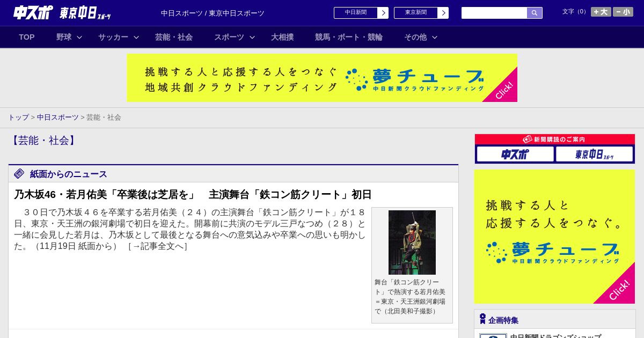Click 紙面からのニュース heading text
This screenshot has height=338, width=644.
[69, 174]
